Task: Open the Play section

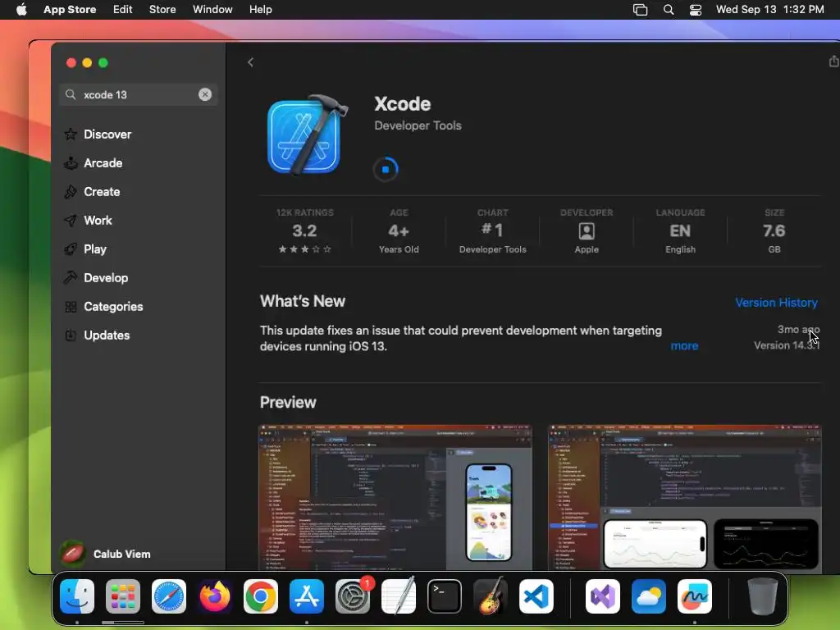Action: coord(95,249)
